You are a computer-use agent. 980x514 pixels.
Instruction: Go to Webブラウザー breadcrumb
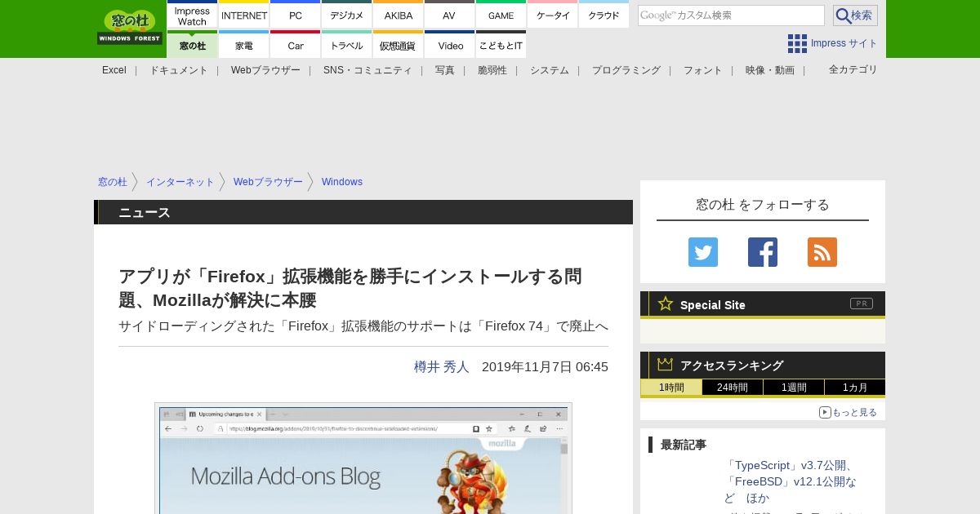[x=268, y=182]
